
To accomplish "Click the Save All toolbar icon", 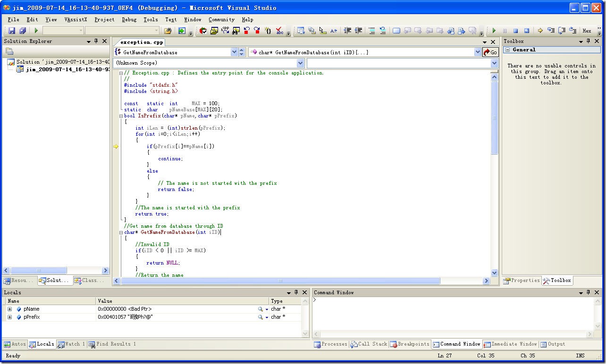I will tap(22, 31).
